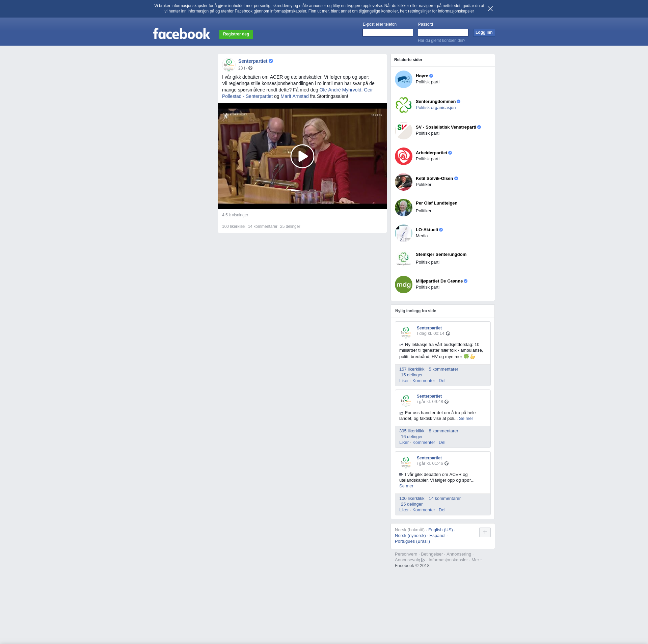Switch language to Norsk (nynorsk)
This screenshot has height=644, width=648.
410,536
